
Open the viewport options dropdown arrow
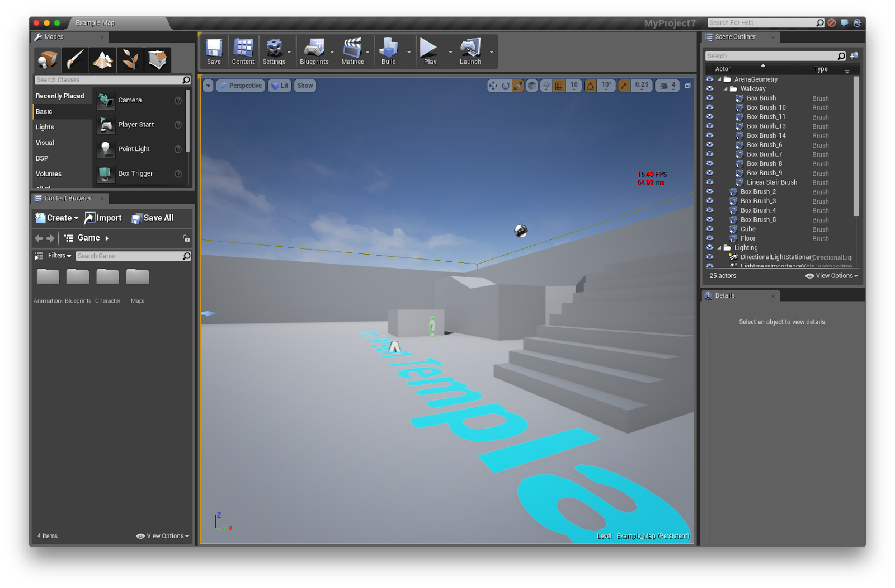point(208,86)
